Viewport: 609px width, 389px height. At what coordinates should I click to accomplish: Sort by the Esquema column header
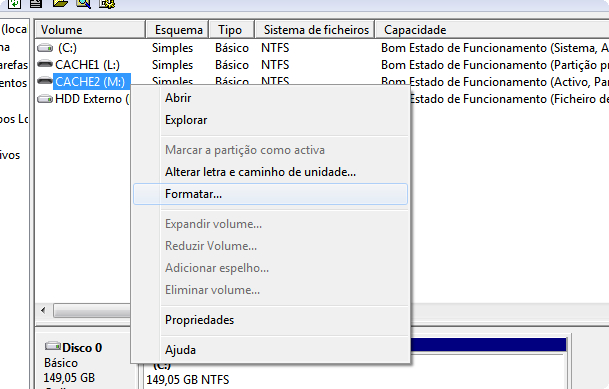177,30
